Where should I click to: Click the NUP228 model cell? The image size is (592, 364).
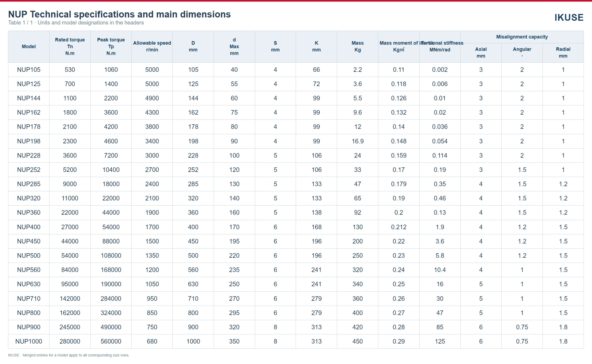(29, 156)
